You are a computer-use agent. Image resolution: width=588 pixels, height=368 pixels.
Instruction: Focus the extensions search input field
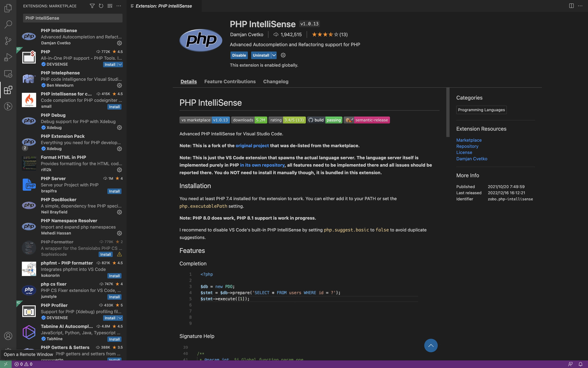[73, 18]
